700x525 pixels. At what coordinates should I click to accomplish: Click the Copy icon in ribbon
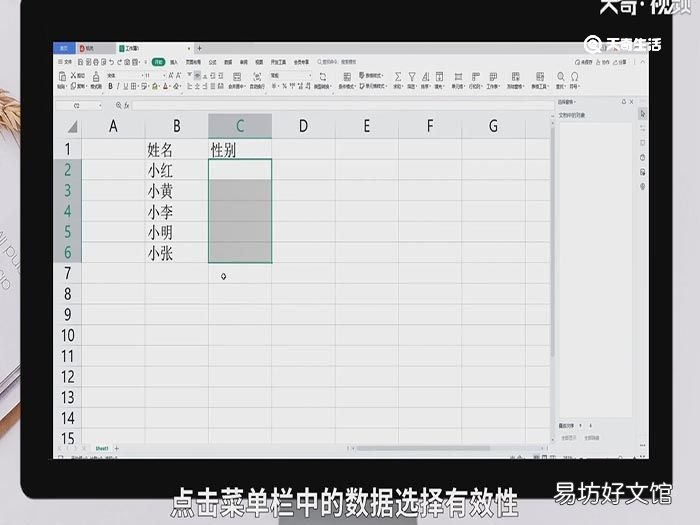click(73, 86)
